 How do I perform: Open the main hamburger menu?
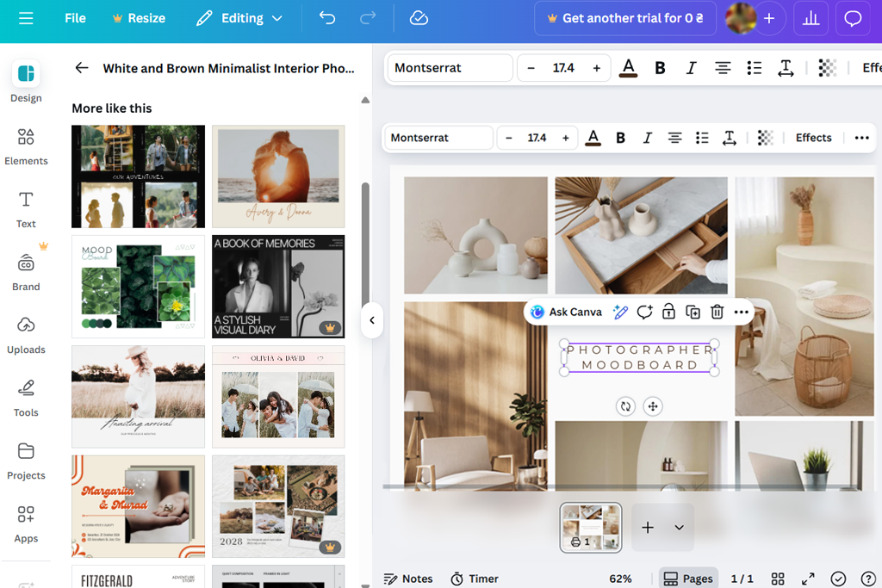tap(26, 18)
